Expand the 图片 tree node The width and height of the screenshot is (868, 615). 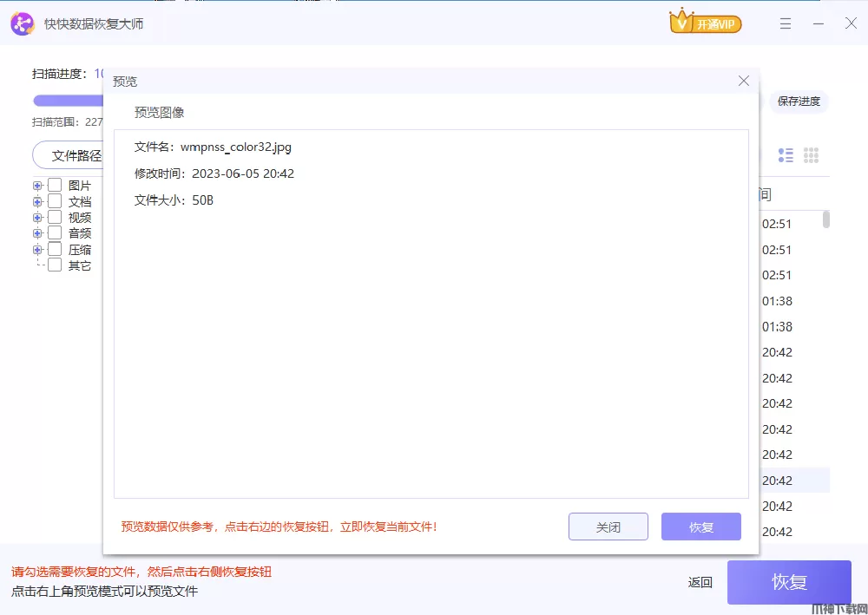[37, 186]
